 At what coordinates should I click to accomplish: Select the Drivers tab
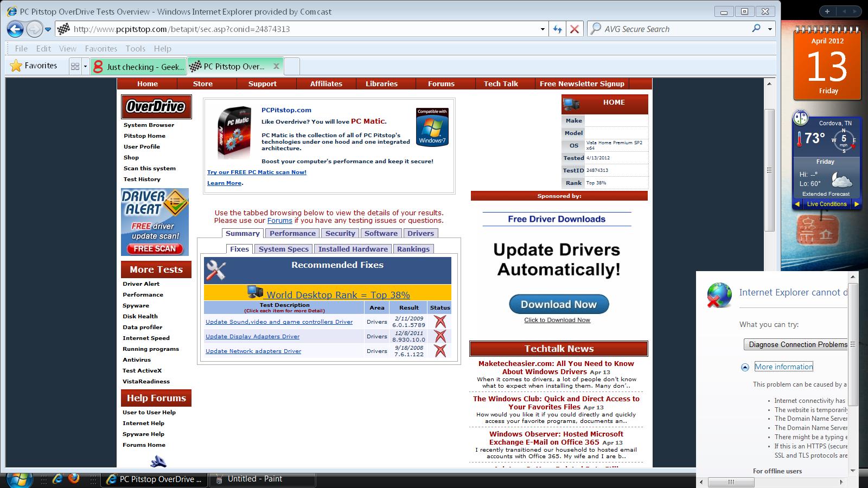(x=420, y=233)
